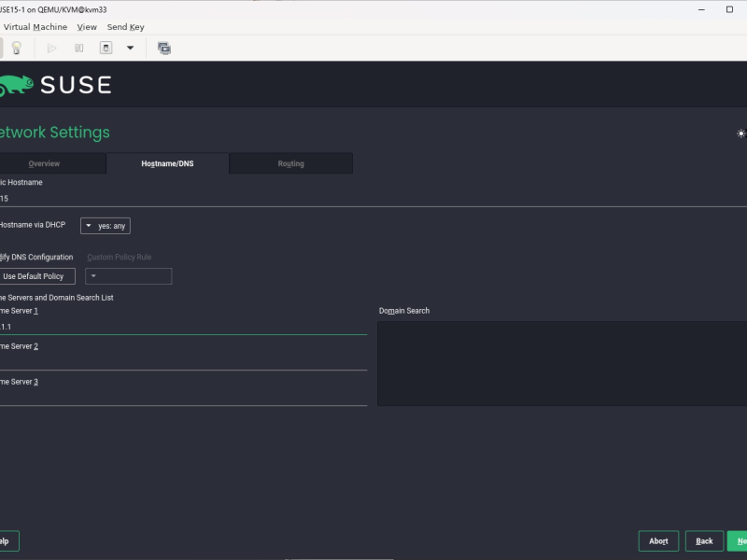The width and height of the screenshot is (747, 560).
Task: Click the Pause virtual machine icon
Action: pyautogui.click(x=79, y=49)
